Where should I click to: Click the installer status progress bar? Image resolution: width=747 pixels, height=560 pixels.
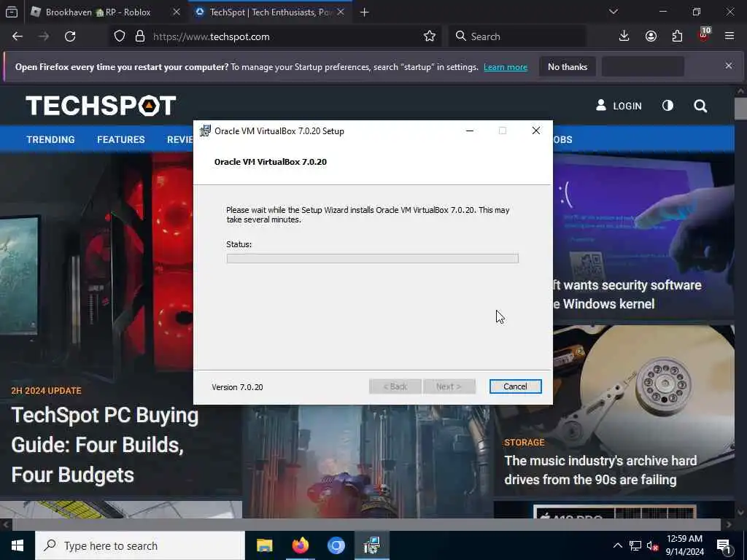point(373,258)
